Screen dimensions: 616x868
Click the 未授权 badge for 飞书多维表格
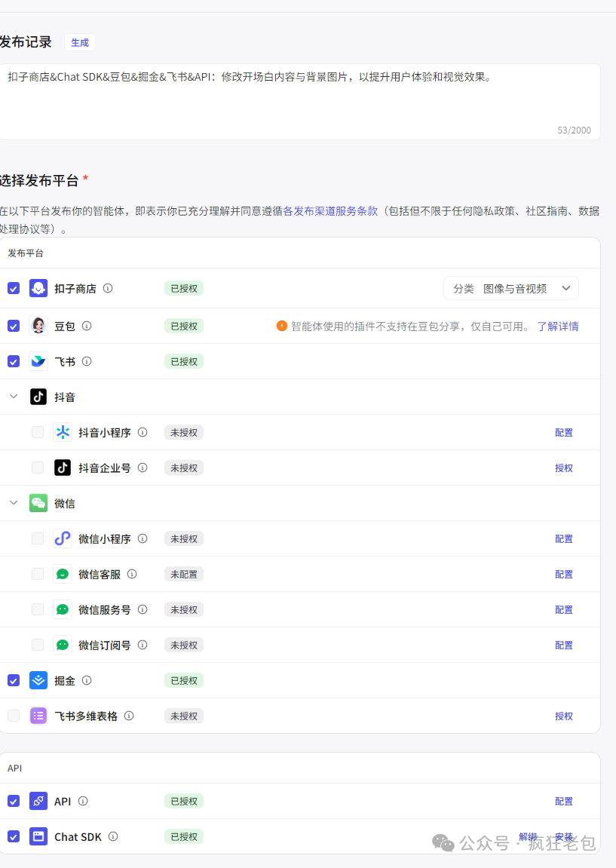click(x=184, y=716)
